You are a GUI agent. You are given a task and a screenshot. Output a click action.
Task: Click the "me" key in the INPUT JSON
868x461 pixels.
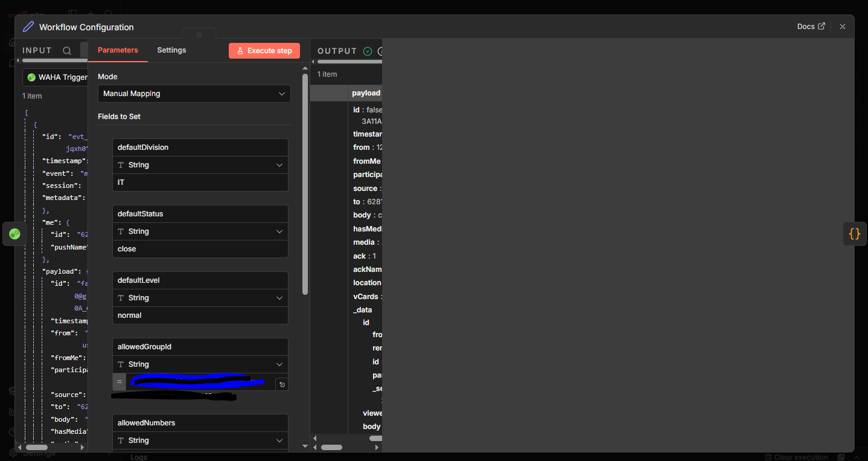click(52, 222)
